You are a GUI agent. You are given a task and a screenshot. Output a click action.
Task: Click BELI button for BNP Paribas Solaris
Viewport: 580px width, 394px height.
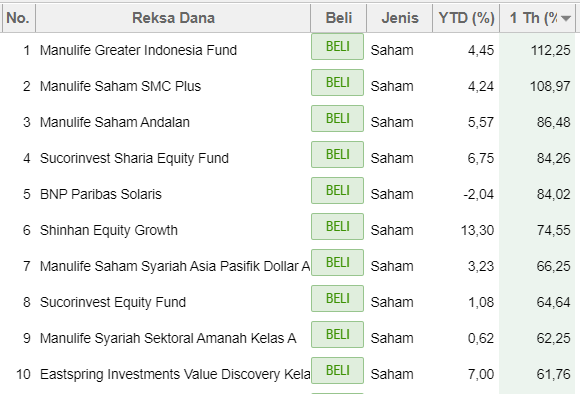337,191
